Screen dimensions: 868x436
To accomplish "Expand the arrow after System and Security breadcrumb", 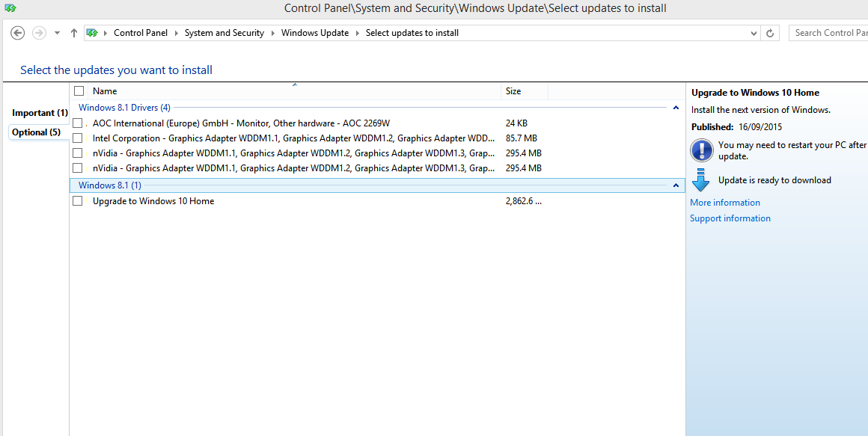I will coord(273,33).
